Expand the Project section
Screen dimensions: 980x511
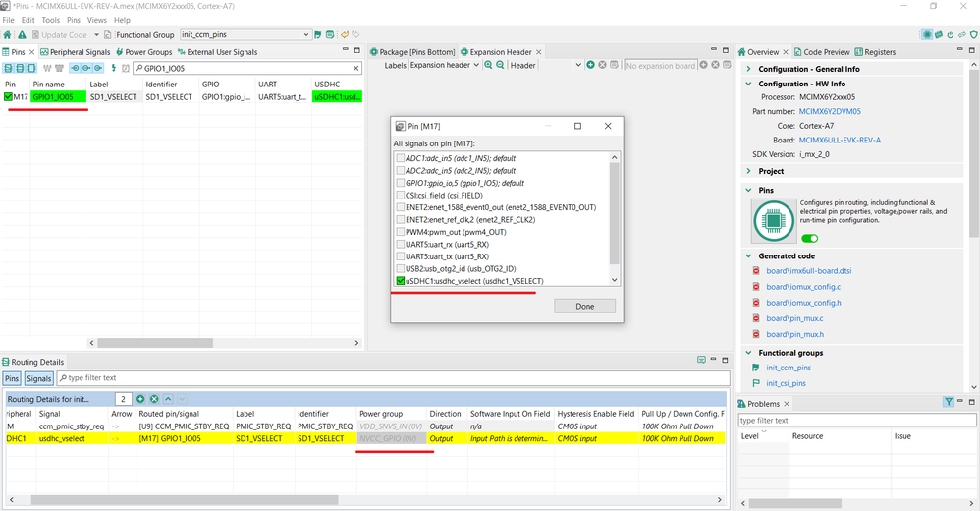[749, 171]
